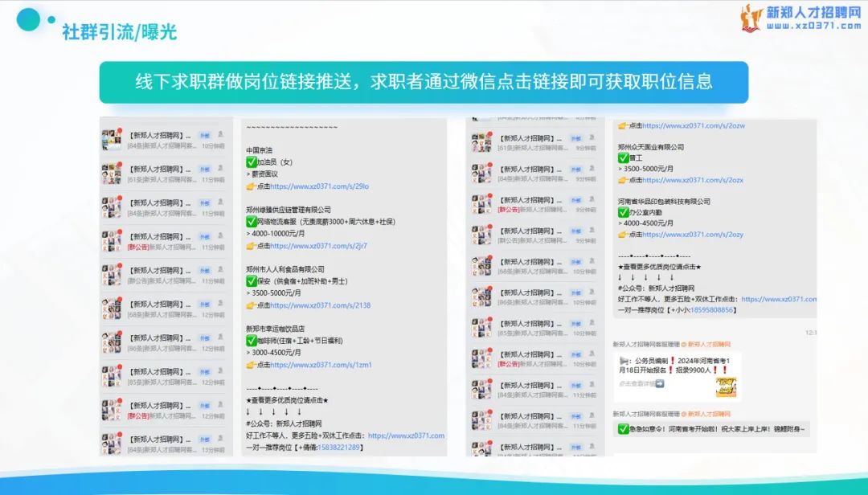
Task: Click the salary text 4000-10000元/月
Action: (278, 234)
